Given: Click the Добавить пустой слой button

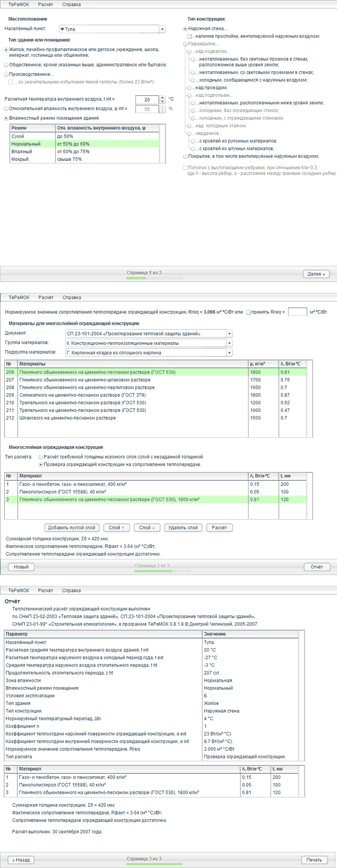Looking at the screenshot, I should point(72,527).
